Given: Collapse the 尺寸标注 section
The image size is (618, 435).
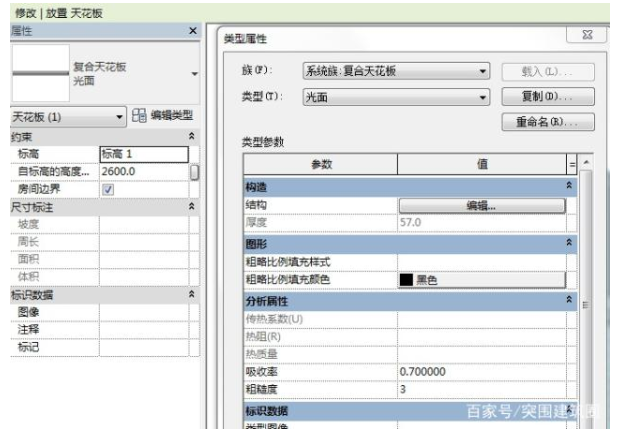Looking at the screenshot, I should (x=192, y=206).
